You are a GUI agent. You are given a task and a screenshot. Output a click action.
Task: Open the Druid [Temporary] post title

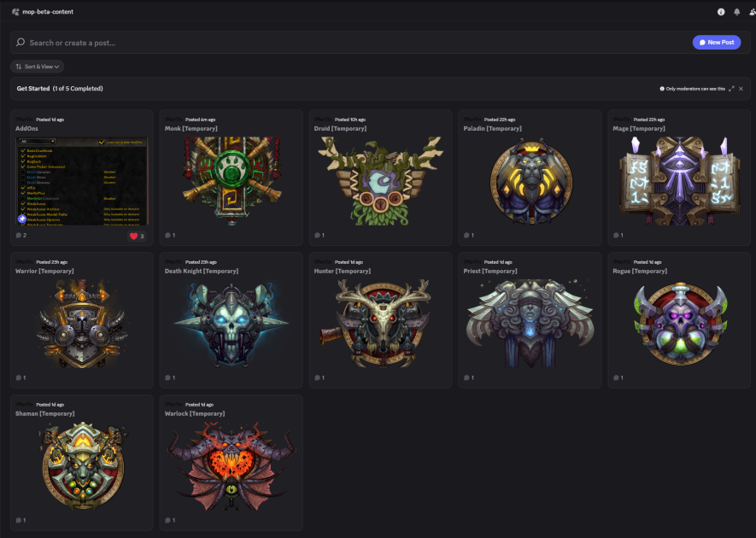click(x=340, y=129)
